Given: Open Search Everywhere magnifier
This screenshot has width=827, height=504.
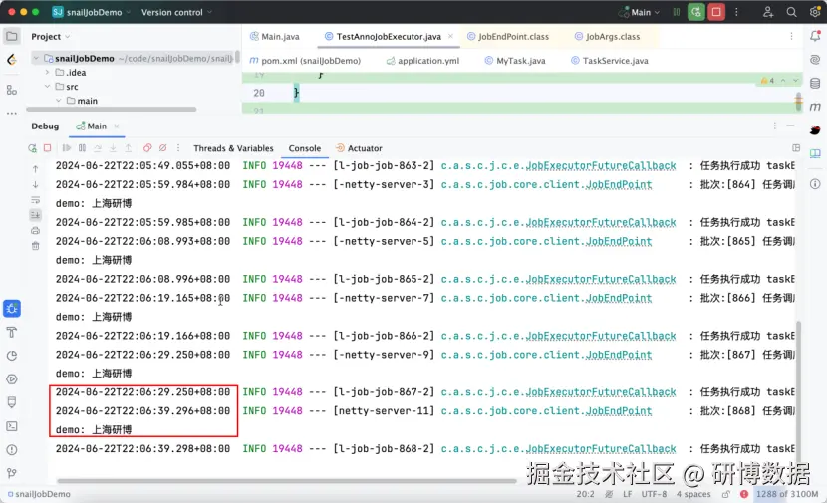Looking at the screenshot, I should (x=791, y=12).
